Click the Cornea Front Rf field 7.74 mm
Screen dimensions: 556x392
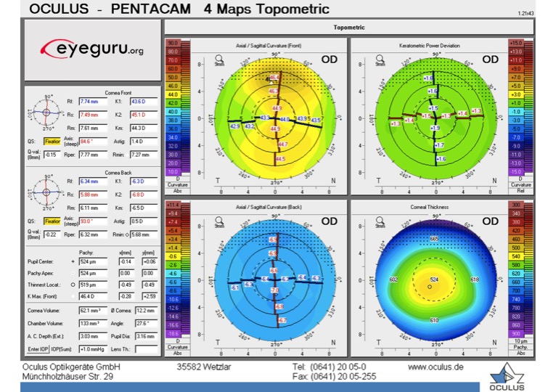(93, 102)
